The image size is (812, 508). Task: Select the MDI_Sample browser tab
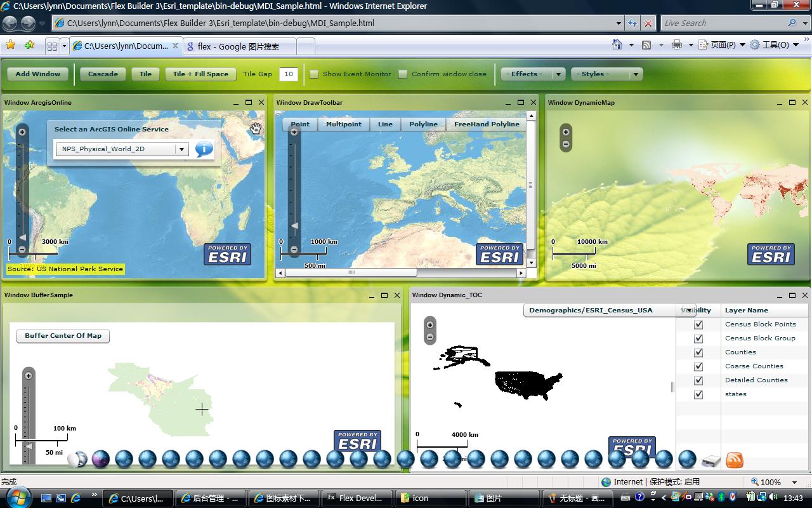[126, 46]
